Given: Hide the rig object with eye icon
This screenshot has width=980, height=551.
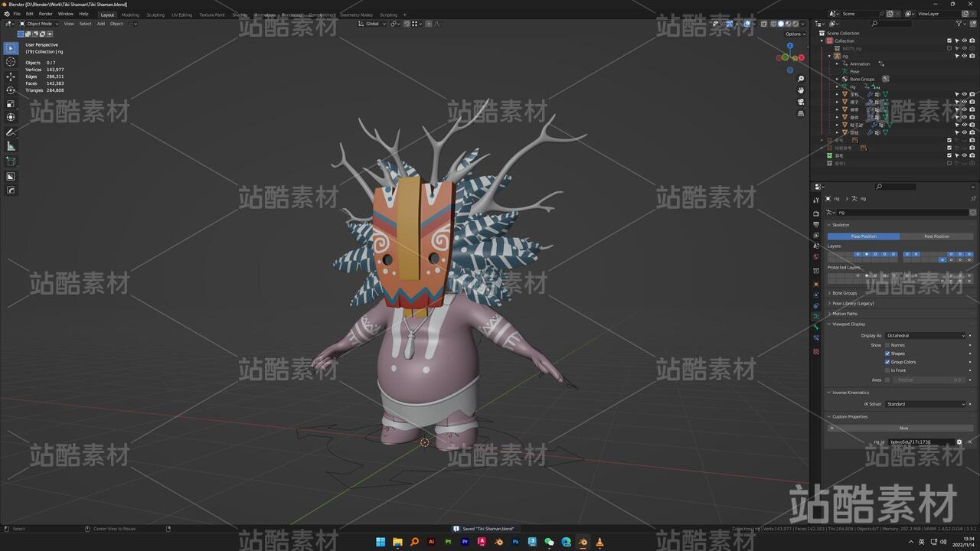Looking at the screenshot, I should click(x=964, y=56).
